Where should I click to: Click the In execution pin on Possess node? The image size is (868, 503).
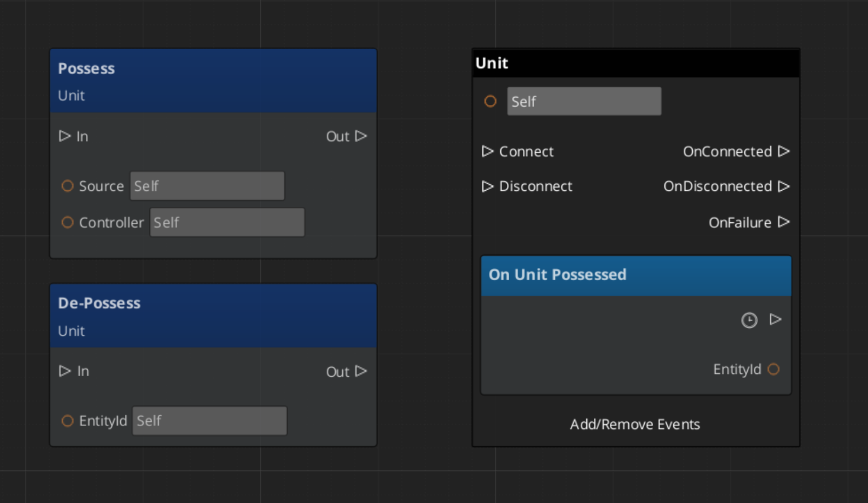65,136
